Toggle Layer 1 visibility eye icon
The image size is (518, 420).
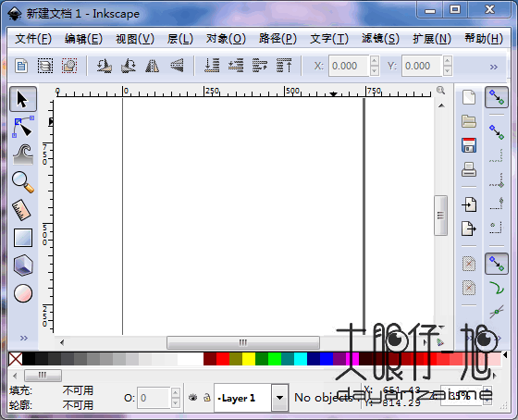[x=193, y=398]
